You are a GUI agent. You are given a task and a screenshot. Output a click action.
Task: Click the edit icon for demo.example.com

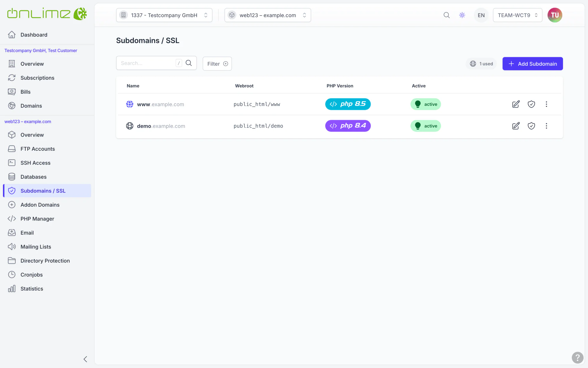pos(516,126)
